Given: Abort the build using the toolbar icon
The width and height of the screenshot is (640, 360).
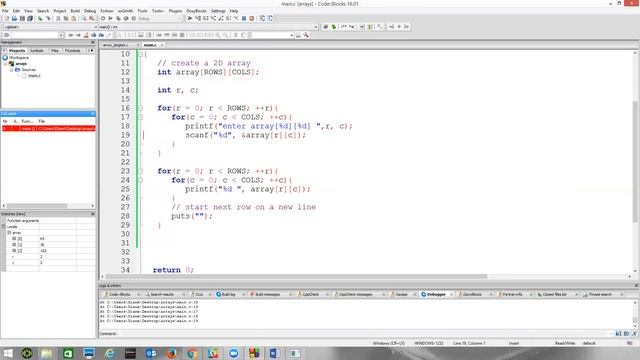Looking at the screenshot, I should coord(134,18).
